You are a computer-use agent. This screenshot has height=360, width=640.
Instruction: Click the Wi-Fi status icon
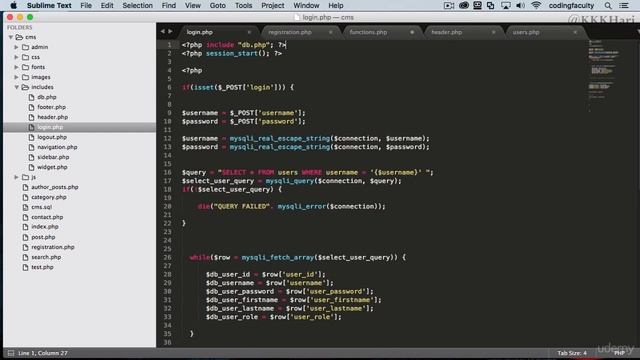pos(536,5)
